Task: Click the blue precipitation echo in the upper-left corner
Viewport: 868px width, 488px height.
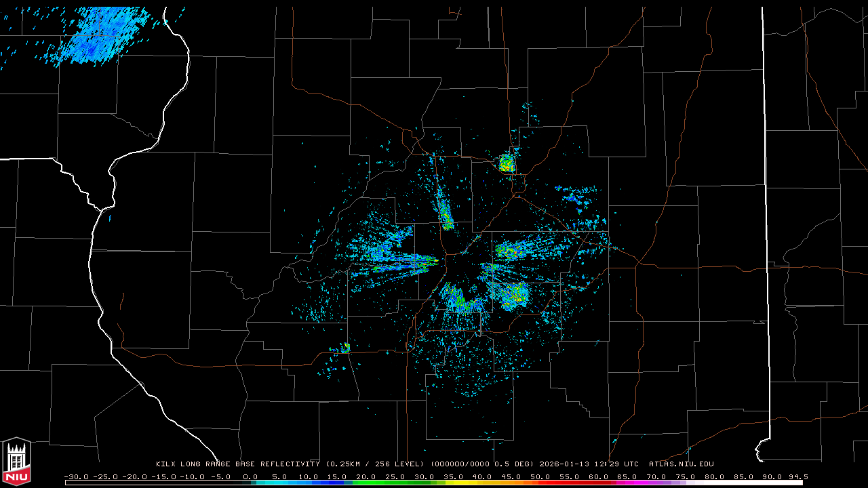Action: coord(102,35)
